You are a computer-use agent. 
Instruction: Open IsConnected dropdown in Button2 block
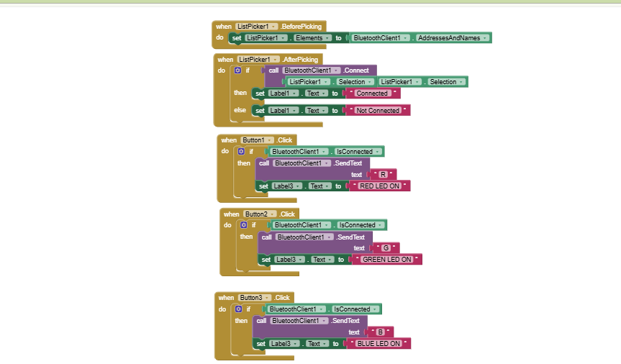(x=361, y=225)
